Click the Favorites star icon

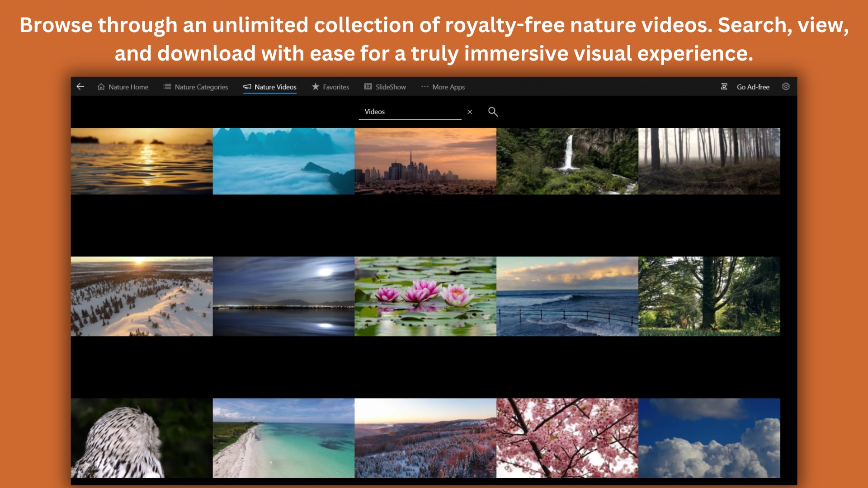(x=316, y=87)
